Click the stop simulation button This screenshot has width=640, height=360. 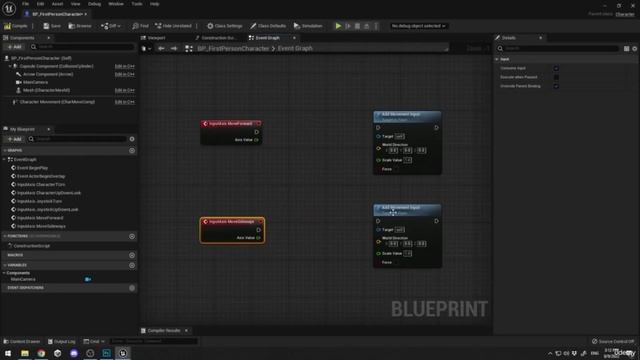point(358,26)
